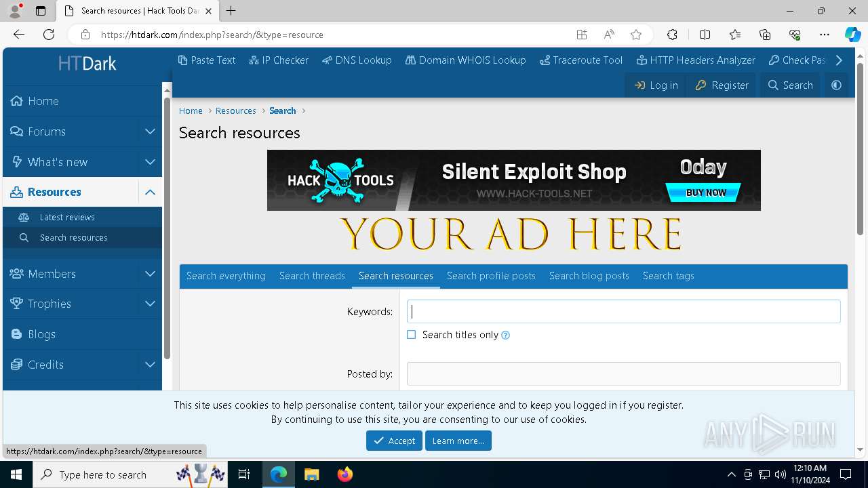The height and width of the screenshot is (488, 868).
Task: Collapse the Resources sidebar submenu
Action: pos(150,192)
